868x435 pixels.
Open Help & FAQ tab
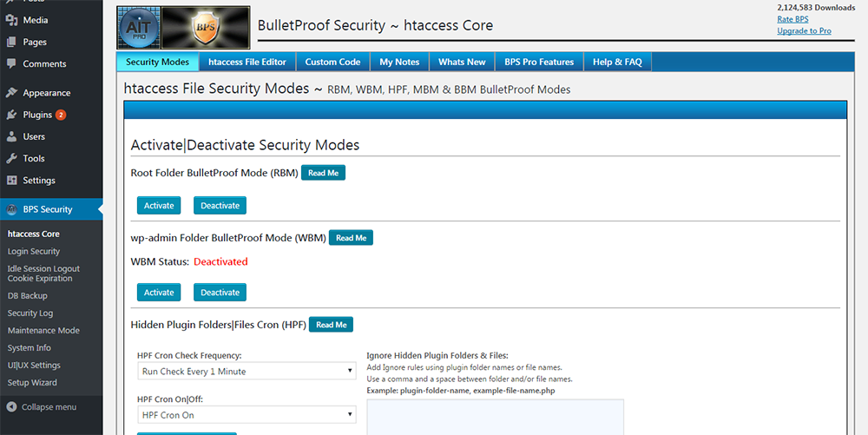tap(617, 62)
